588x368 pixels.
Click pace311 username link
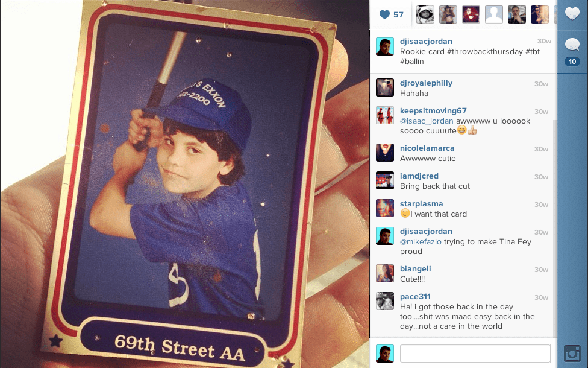point(415,297)
